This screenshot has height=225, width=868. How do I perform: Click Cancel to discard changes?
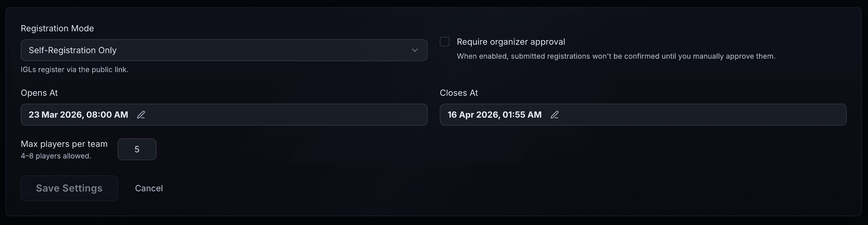(149, 188)
